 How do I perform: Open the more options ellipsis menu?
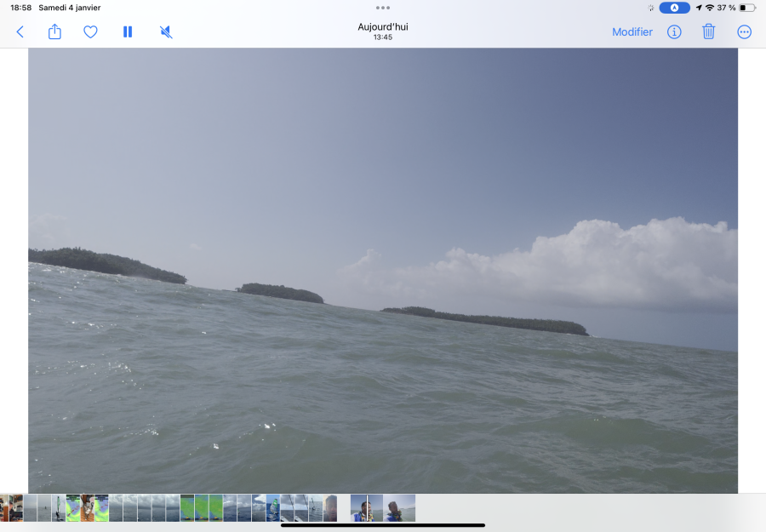coord(745,32)
